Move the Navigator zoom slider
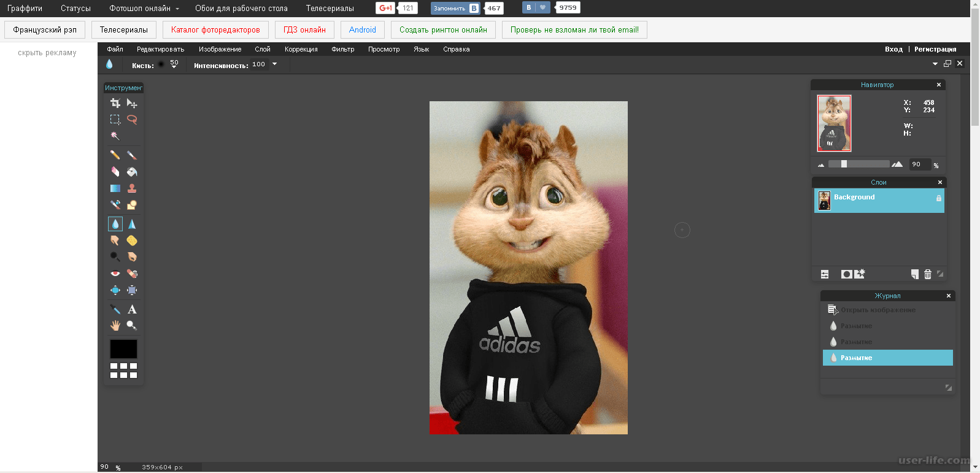This screenshot has width=980, height=473. tap(844, 164)
